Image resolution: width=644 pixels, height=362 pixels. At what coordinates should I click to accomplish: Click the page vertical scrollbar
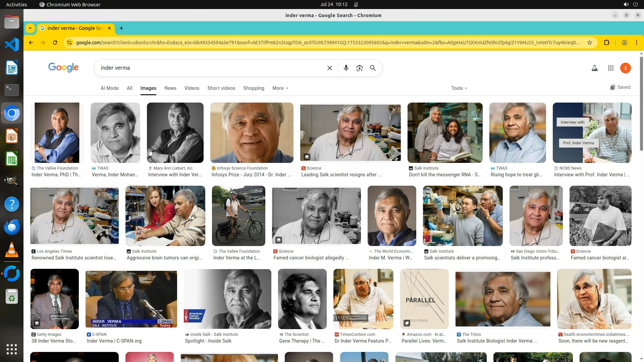641,104
